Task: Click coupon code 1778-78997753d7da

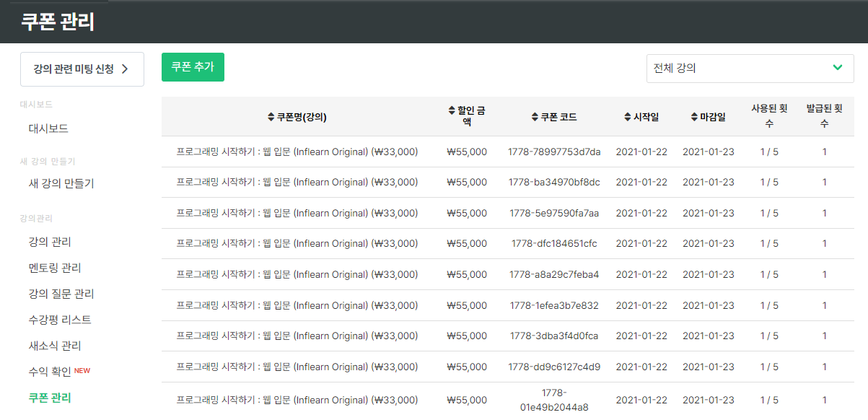Action: coord(554,152)
